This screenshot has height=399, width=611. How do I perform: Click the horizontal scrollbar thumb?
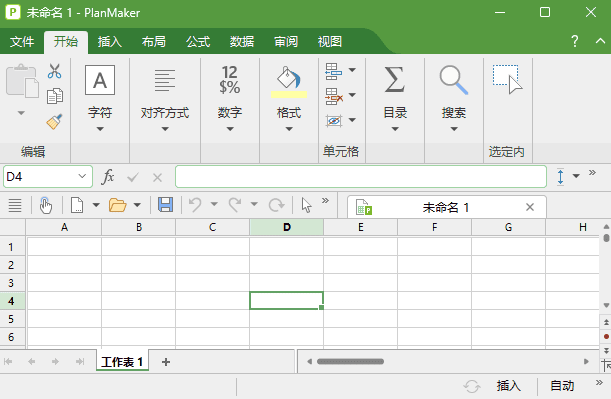pos(350,362)
